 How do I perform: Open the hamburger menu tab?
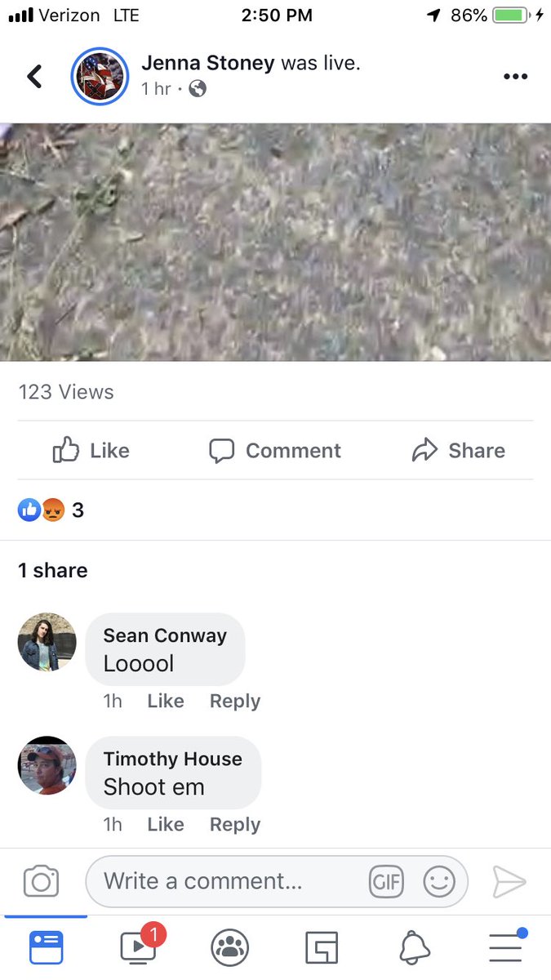507,946
